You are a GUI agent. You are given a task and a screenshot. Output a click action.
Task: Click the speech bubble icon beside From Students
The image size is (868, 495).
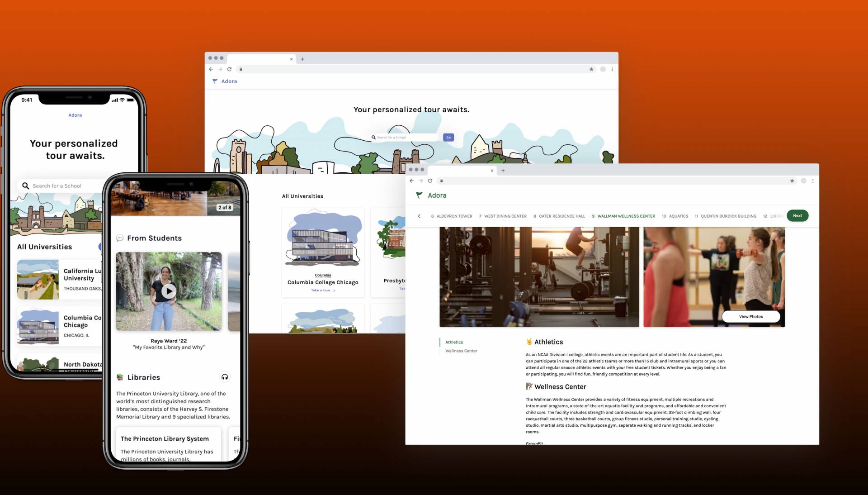[x=119, y=238]
